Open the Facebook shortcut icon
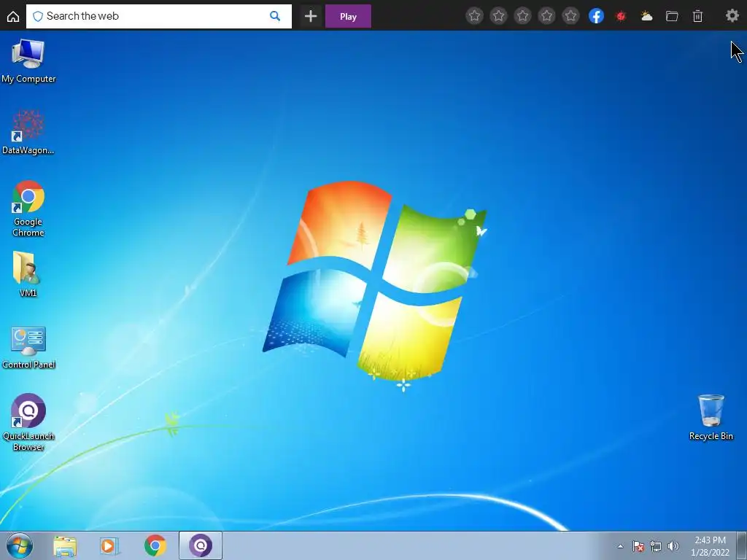 pyautogui.click(x=596, y=16)
